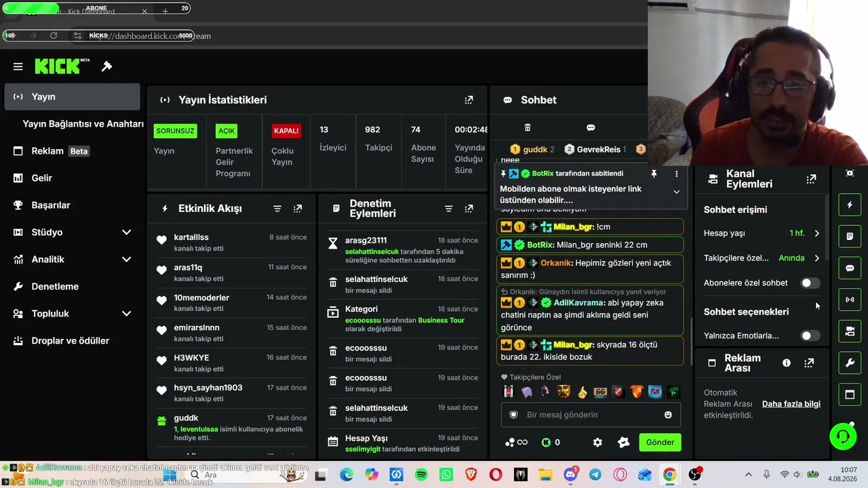Open Discord from the taskbar

(570, 475)
